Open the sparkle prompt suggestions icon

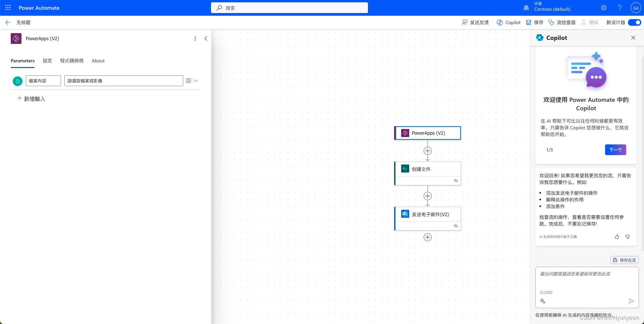coord(543,301)
